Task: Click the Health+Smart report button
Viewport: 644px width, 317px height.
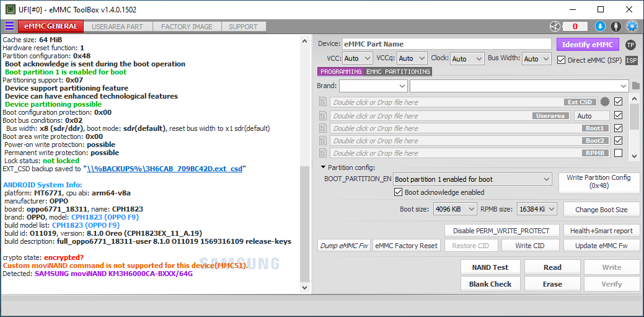Action: pyautogui.click(x=601, y=231)
